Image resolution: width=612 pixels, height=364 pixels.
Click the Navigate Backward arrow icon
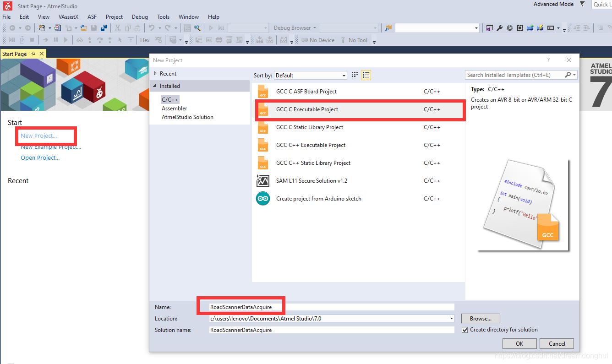[x=12, y=28]
